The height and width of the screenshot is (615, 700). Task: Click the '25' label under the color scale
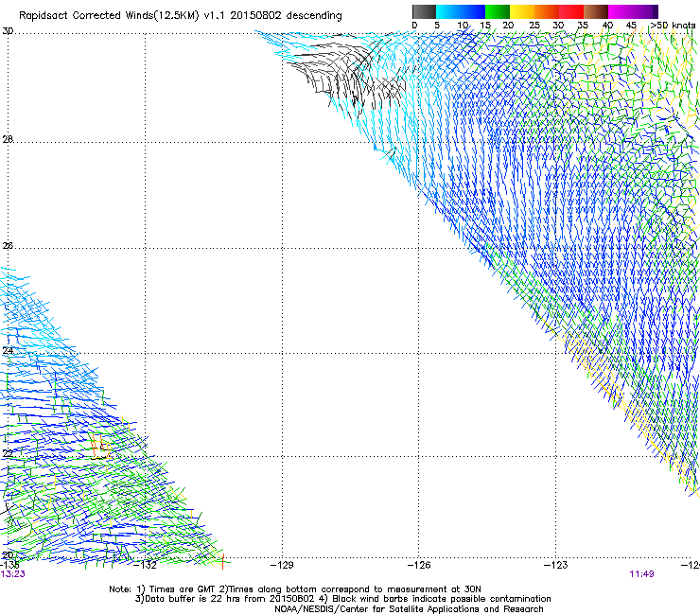point(534,26)
